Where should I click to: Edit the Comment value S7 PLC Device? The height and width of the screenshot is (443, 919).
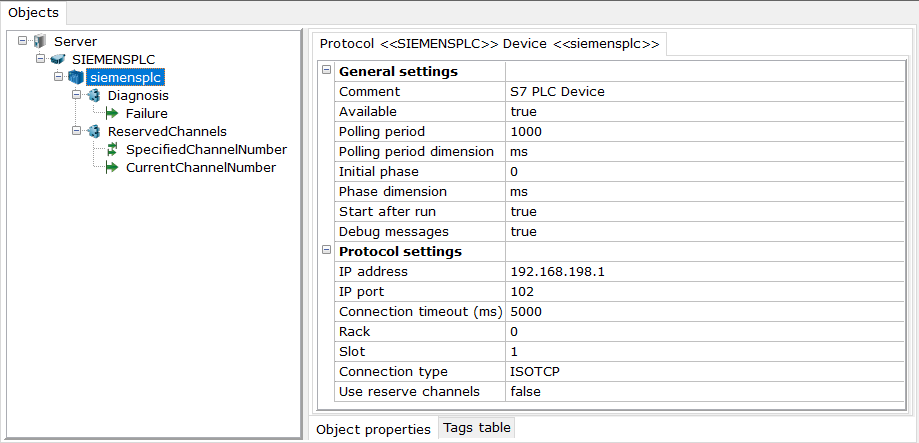coord(705,91)
